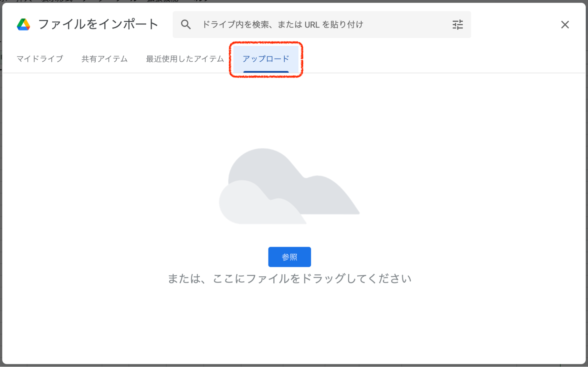Open the 拡張機能 menu behind the dialog

pyautogui.click(x=163, y=1)
